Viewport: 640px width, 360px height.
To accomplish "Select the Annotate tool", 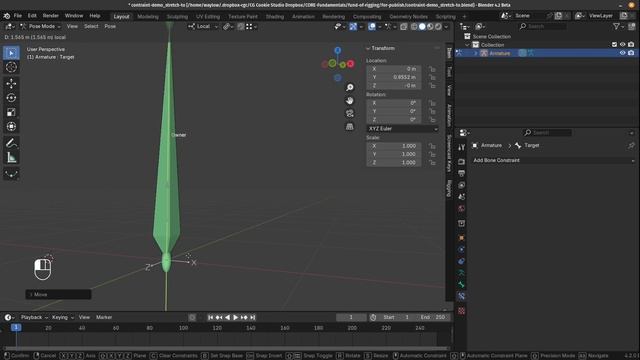I will coord(11,143).
